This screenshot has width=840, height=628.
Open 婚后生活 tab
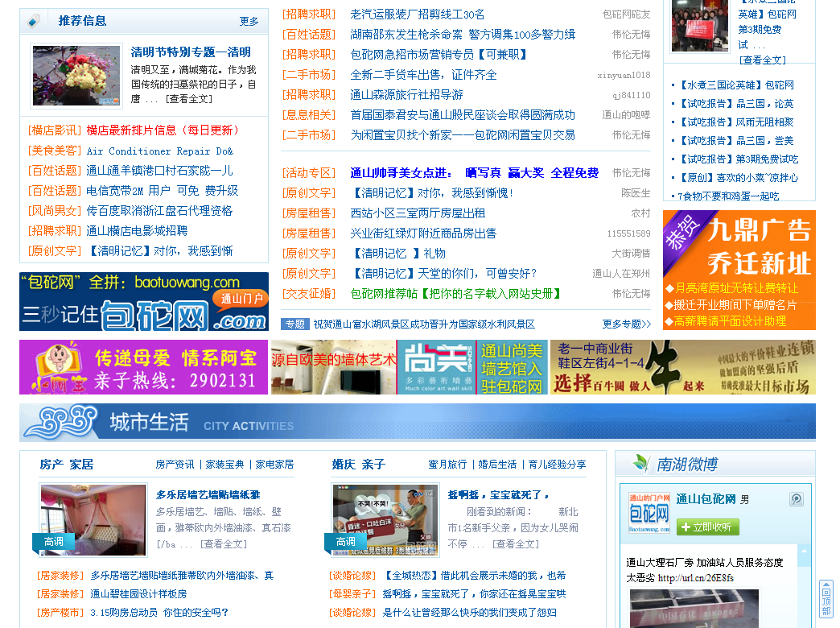[498, 465]
